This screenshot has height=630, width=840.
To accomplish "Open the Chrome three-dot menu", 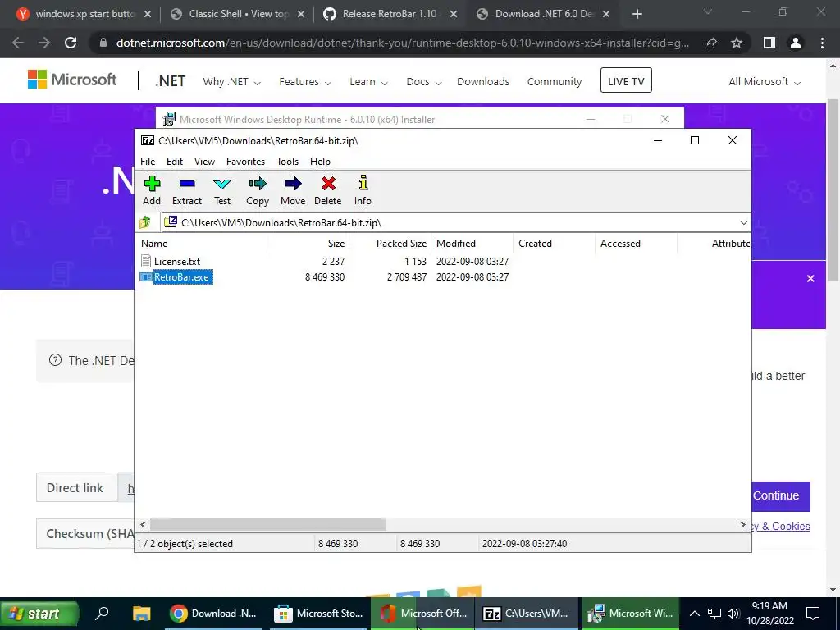I will [x=822, y=43].
